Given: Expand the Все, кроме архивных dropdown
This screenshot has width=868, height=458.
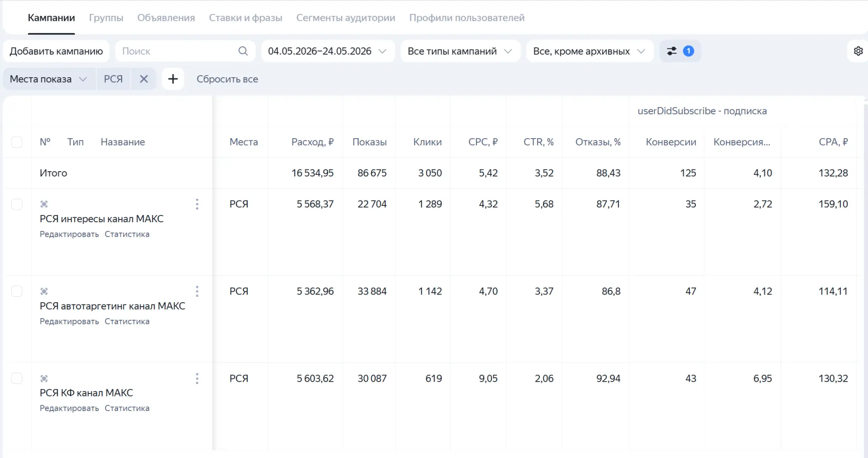Looking at the screenshot, I should (590, 51).
